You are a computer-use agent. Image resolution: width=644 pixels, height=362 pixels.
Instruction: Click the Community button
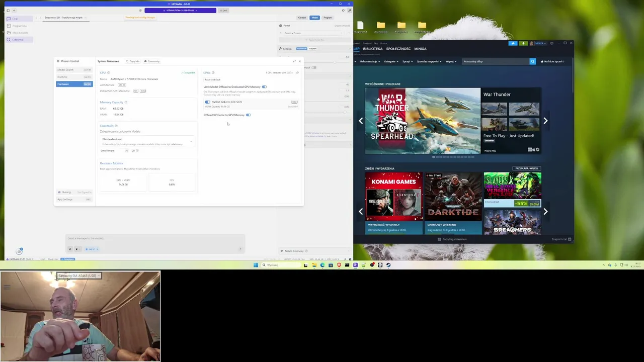(152, 61)
